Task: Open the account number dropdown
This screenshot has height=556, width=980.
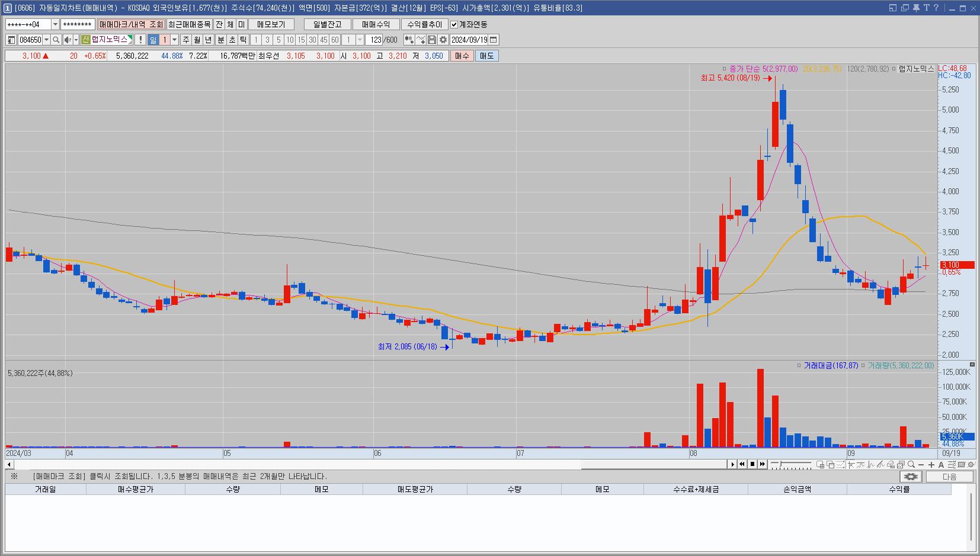Action: tap(55, 24)
